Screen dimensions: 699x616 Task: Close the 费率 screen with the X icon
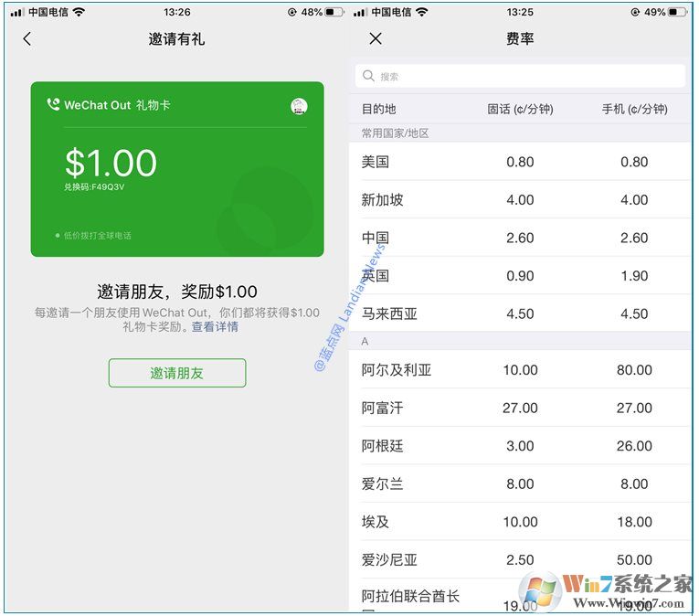pyautogui.click(x=376, y=38)
